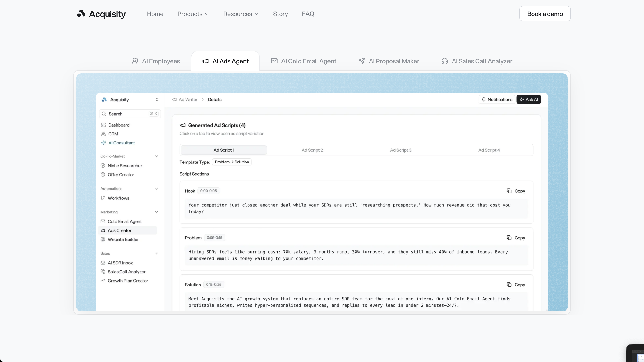Open the Home page link
The width and height of the screenshot is (644, 362).
[155, 14]
